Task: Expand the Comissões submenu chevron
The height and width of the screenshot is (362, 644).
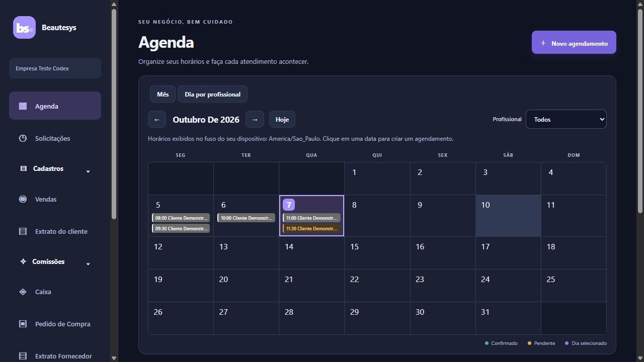Action: coord(88,263)
